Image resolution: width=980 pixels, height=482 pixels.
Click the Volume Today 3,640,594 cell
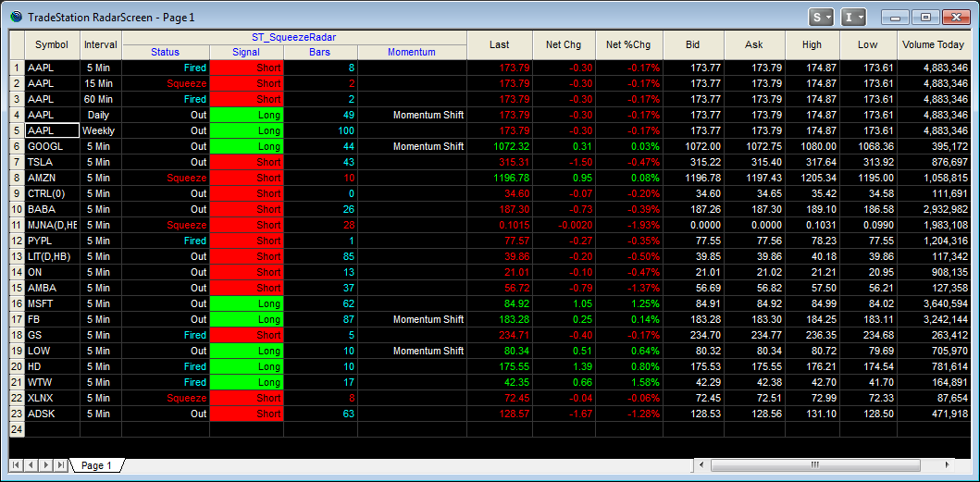click(935, 303)
